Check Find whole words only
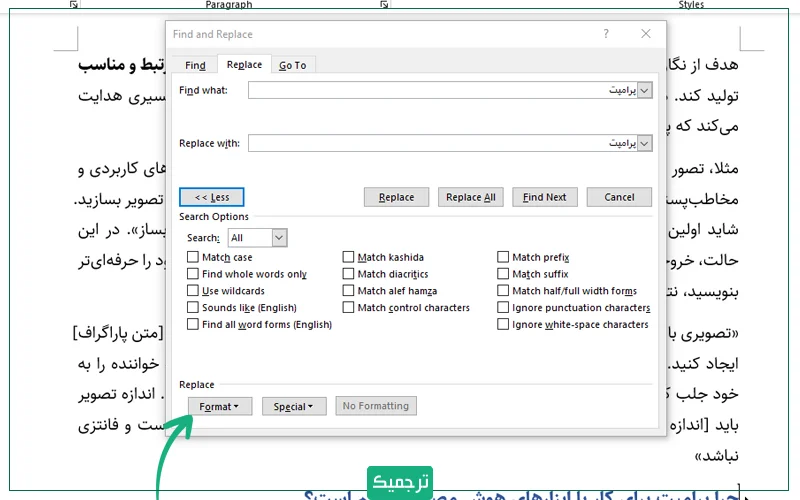 [192, 274]
